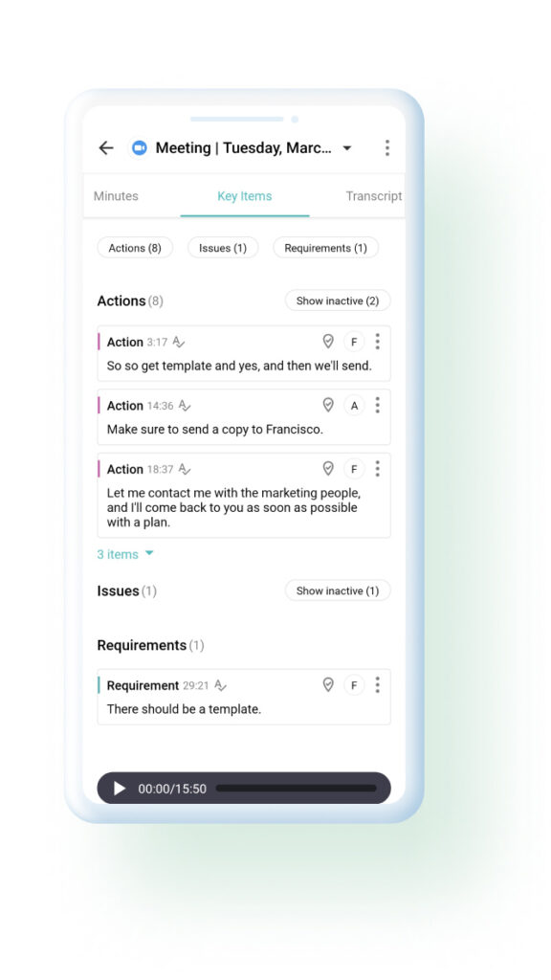The width and height of the screenshot is (551, 980).
Task: Switch to the Transcript tab
Action: pos(374,196)
